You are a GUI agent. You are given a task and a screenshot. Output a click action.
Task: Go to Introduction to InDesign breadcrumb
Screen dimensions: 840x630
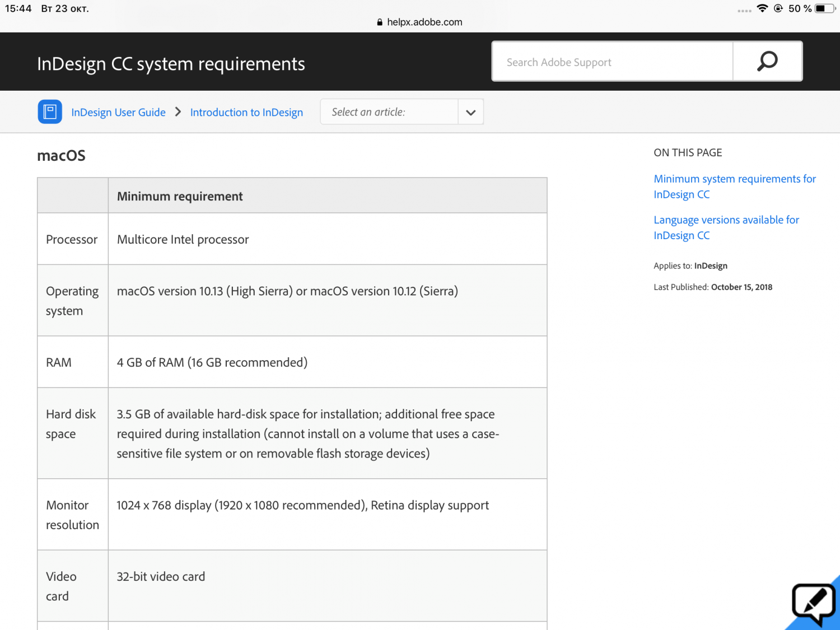tap(246, 113)
